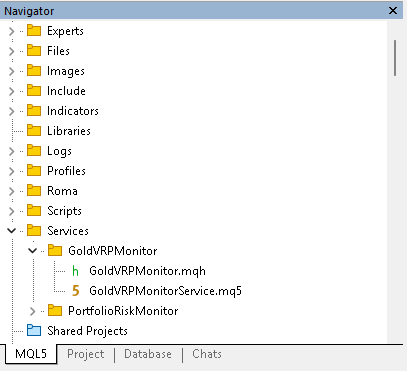
Task: Close the Navigator panel
Action: [x=393, y=11]
